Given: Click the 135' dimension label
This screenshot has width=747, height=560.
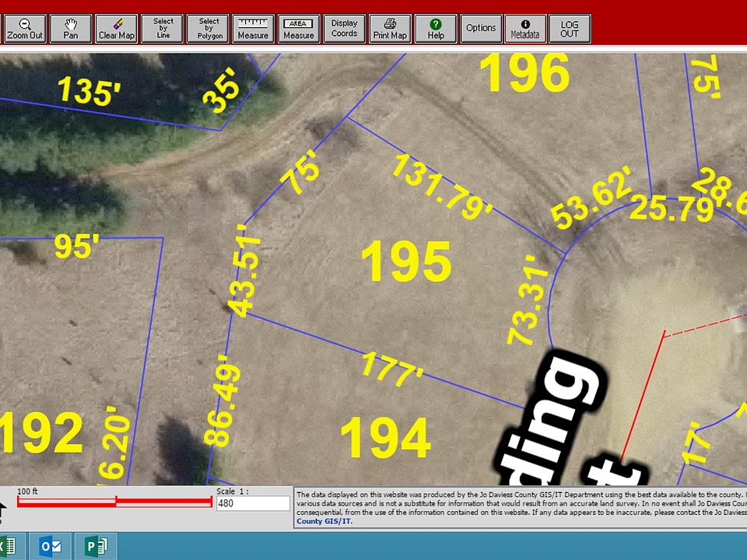Looking at the screenshot, I should click(89, 90).
